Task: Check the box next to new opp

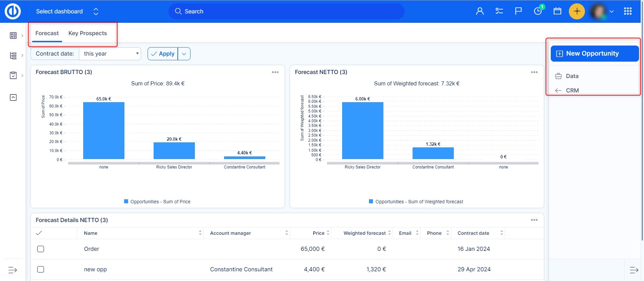Action: 41,269
